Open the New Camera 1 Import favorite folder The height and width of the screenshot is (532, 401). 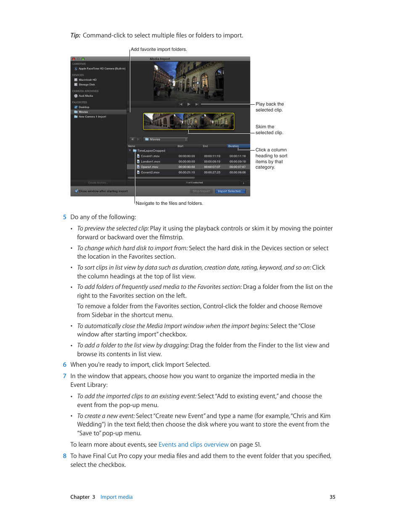pyautogui.click(x=92, y=116)
